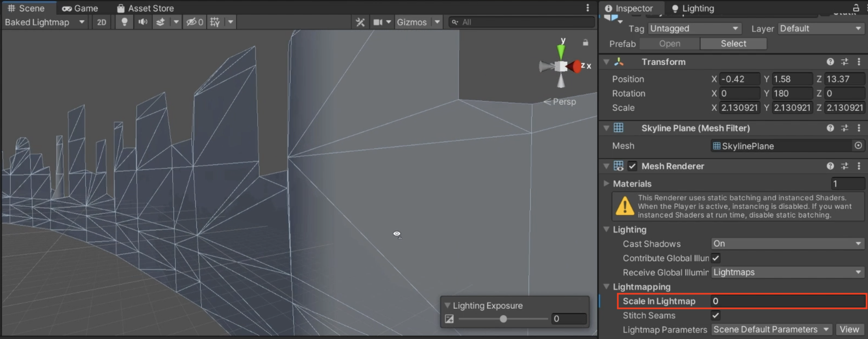
Task: Switch to the Game tab
Action: 80,8
